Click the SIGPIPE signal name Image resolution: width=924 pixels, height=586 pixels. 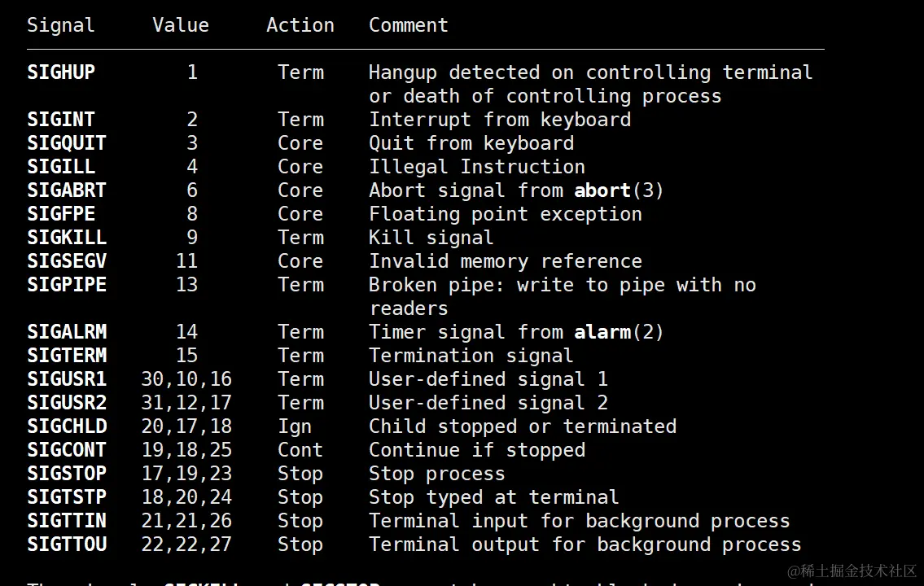click(67, 285)
